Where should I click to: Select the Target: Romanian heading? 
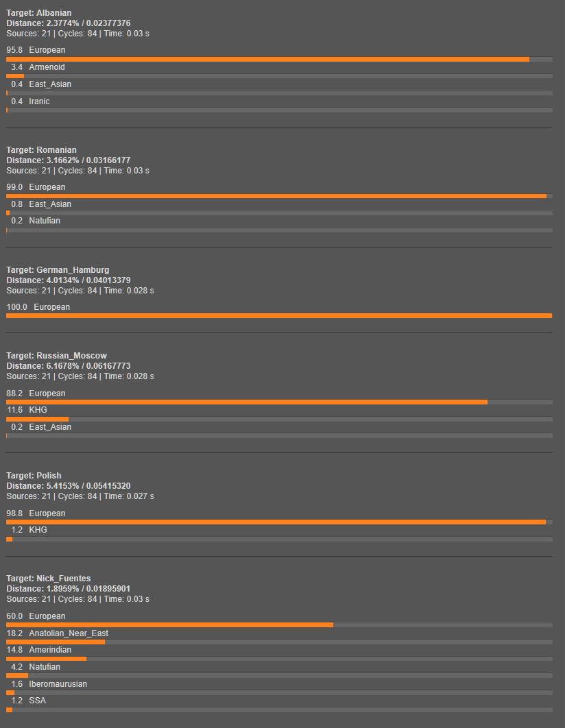pos(41,150)
